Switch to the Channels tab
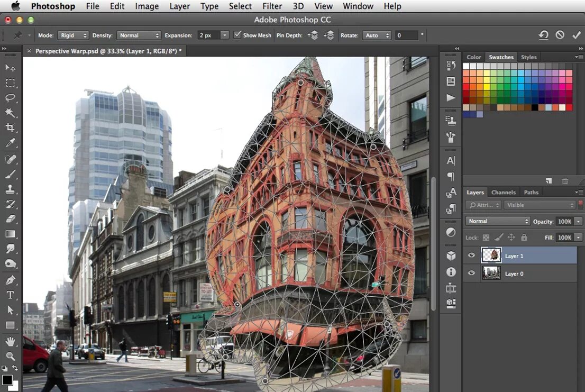The image size is (585, 392). point(504,193)
